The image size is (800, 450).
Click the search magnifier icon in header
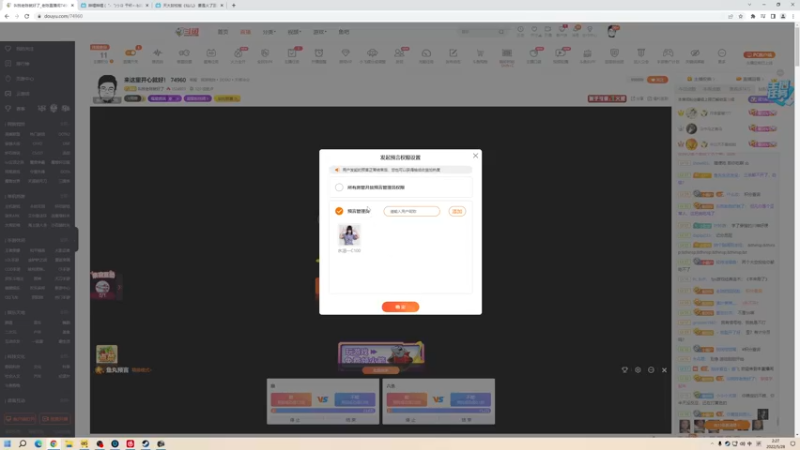point(502,32)
